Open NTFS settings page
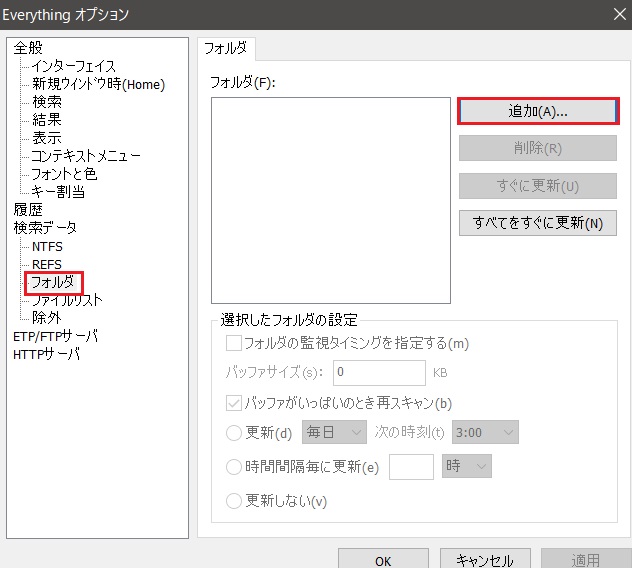The width and height of the screenshot is (632, 568). click(47, 246)
